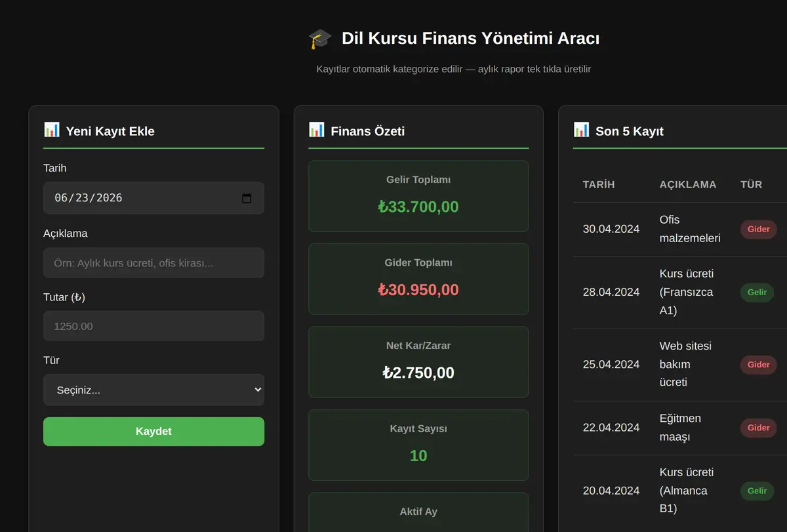The image size is (787, 532).
Task: Click the graduation cap icon in title
Action: pyautogui.click(x=320, y=39)
